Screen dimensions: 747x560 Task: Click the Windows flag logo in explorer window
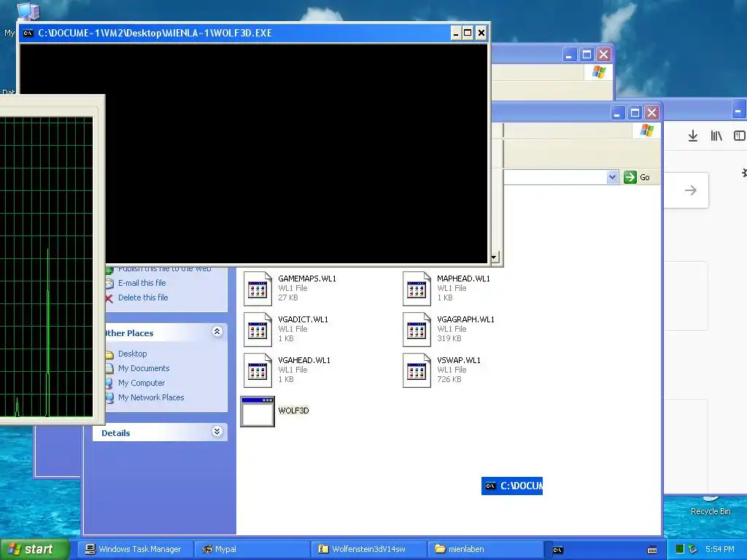click(x=646, y=130)
